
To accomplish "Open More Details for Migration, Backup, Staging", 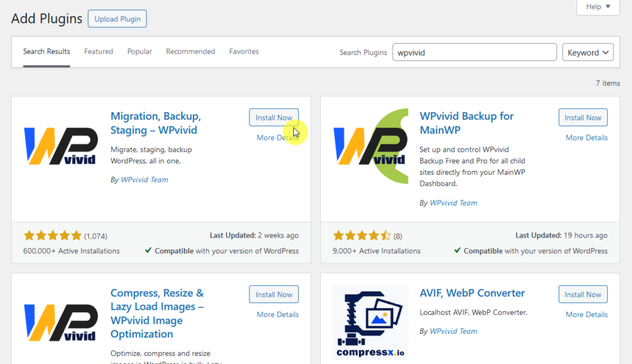I will click(277, 138).
